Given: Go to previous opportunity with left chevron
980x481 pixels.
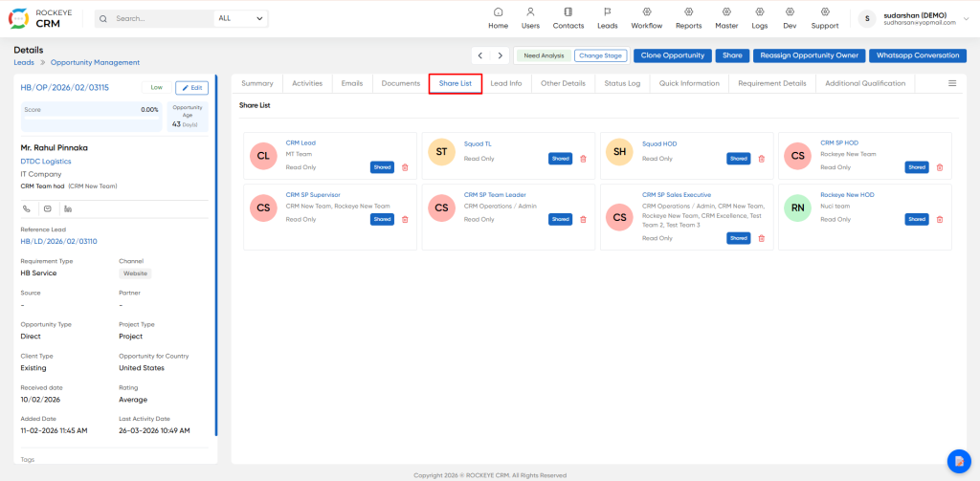Looking at the screenshot, I should [x=480, y=55].
